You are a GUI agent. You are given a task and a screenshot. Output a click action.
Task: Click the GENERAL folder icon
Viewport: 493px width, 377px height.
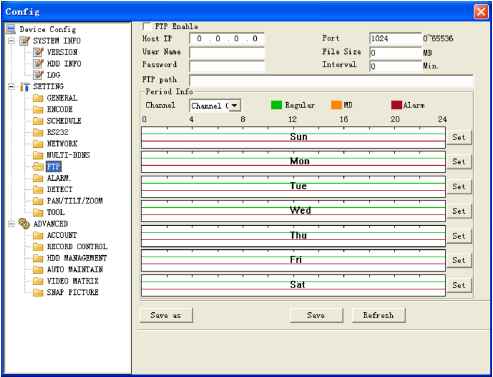(x=38, y=98)
